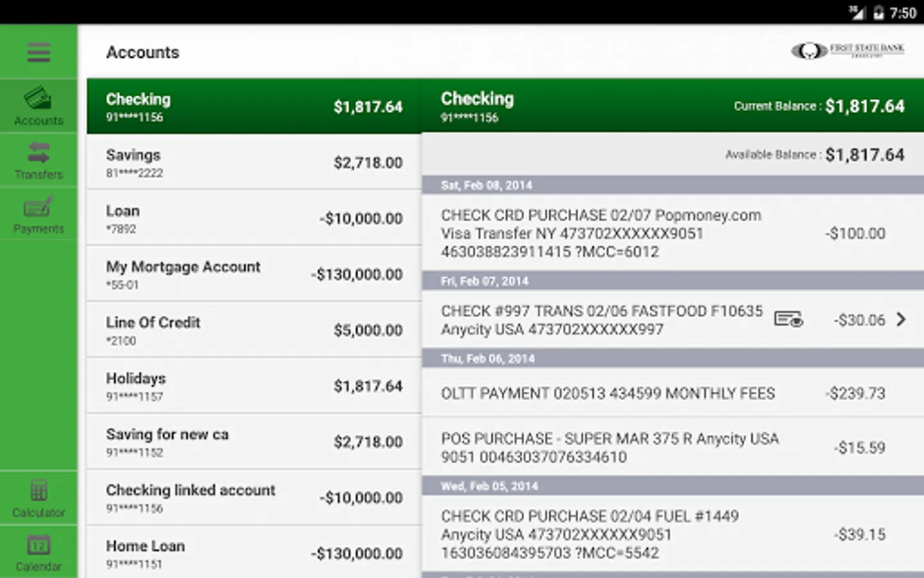This screenshot has width=924, height=578.
Task: Check the Android battery status icon
Action: (x=878, y=13)
